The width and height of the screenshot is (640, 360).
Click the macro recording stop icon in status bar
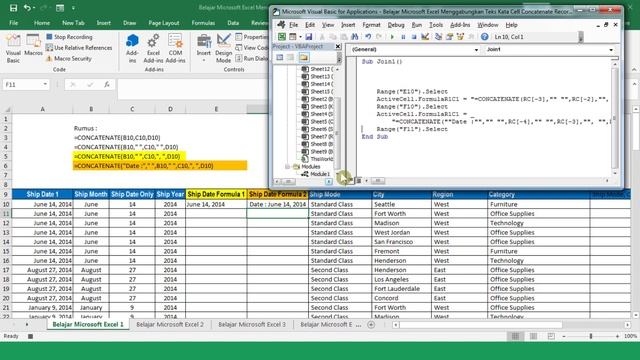(x=30, y=336)
